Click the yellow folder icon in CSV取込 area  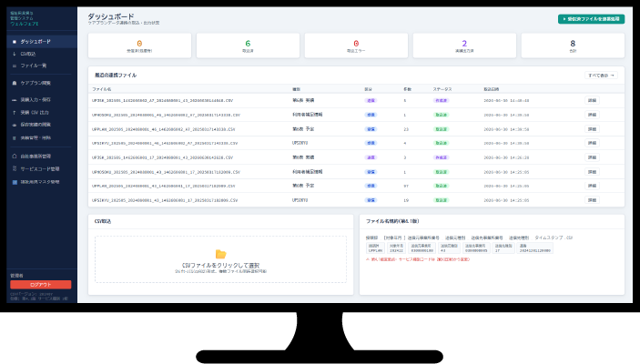point(220,254)
